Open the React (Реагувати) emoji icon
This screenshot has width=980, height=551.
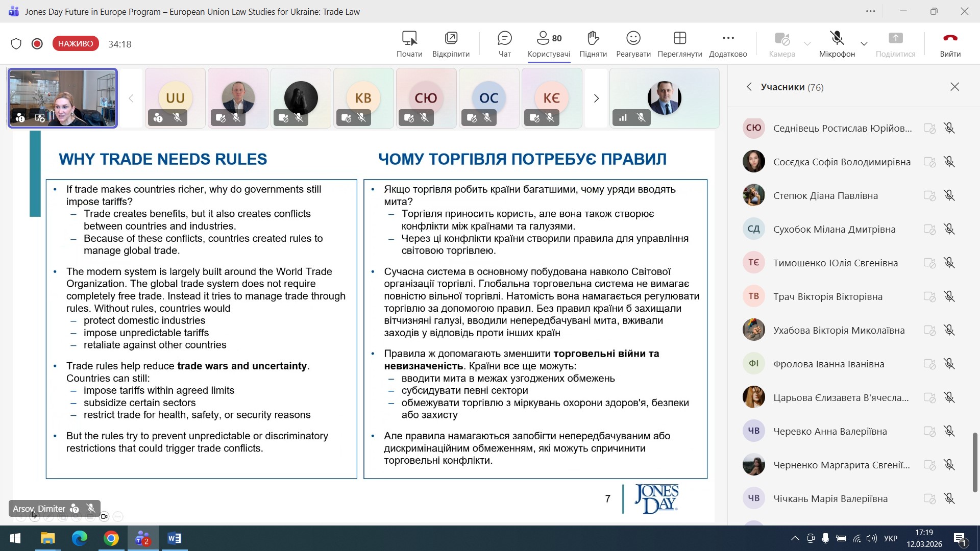tap(633, 39)
